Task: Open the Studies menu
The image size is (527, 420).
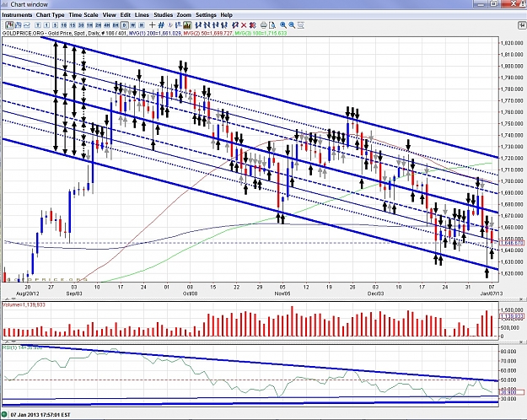Action: (163, 15)
